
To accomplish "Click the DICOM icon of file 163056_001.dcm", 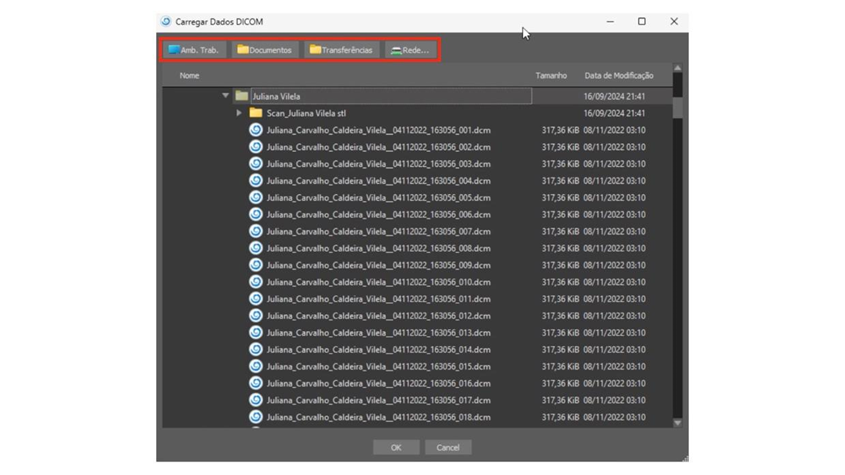I will click(x=255, y=130).
